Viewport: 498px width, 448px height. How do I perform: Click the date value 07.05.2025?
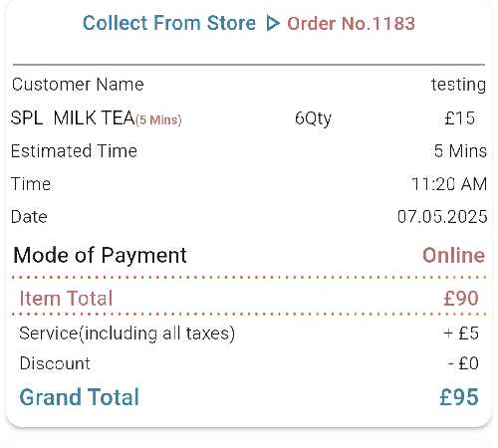click(442, 217)
